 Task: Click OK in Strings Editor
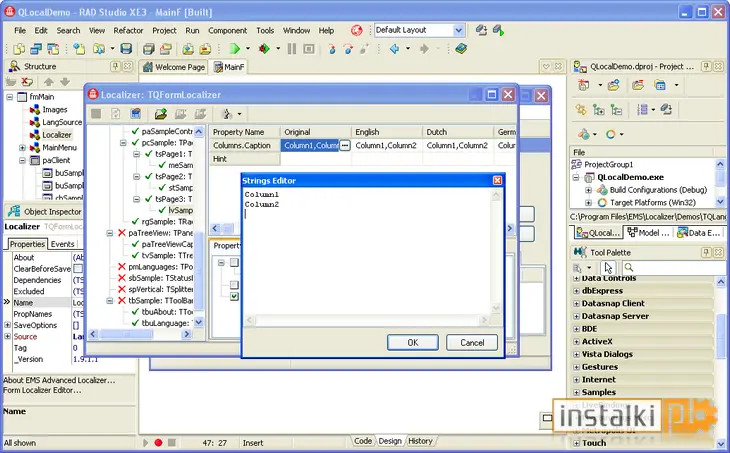click(x=412, y=343)
